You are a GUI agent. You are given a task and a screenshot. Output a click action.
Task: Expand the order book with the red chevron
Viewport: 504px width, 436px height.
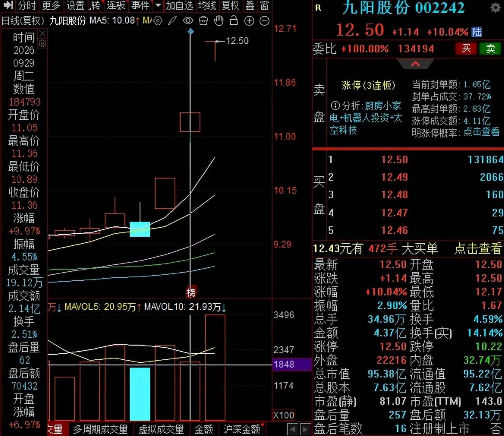point(416,64)
